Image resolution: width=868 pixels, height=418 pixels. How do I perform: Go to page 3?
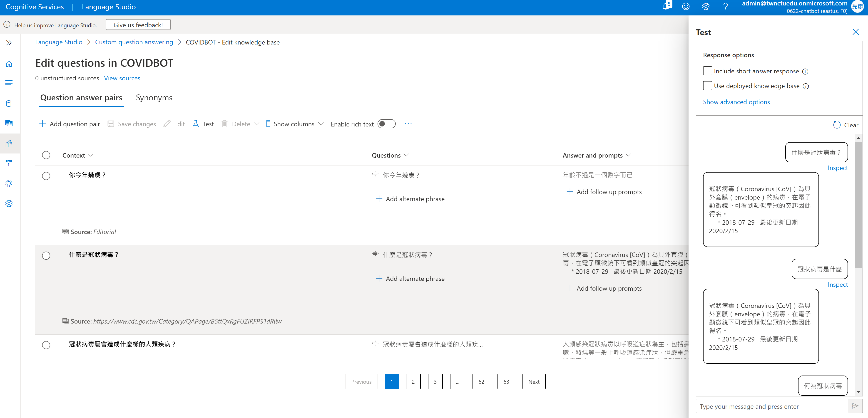[435, 381]
